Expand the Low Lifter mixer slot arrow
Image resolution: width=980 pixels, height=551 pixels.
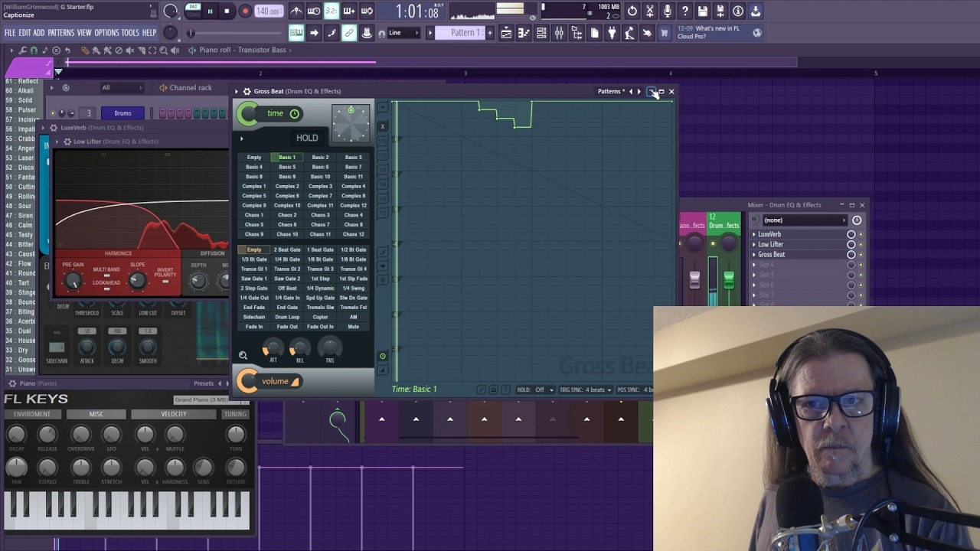pos(754,244)
